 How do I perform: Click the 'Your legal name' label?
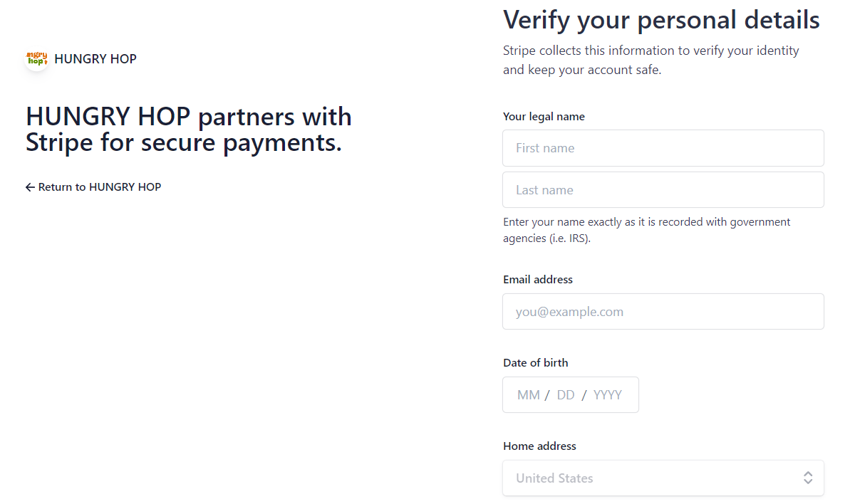(544, 117)
